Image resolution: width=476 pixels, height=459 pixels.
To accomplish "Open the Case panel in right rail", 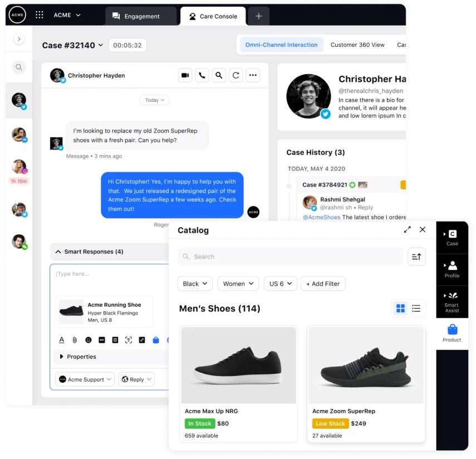I will (452, 238).
